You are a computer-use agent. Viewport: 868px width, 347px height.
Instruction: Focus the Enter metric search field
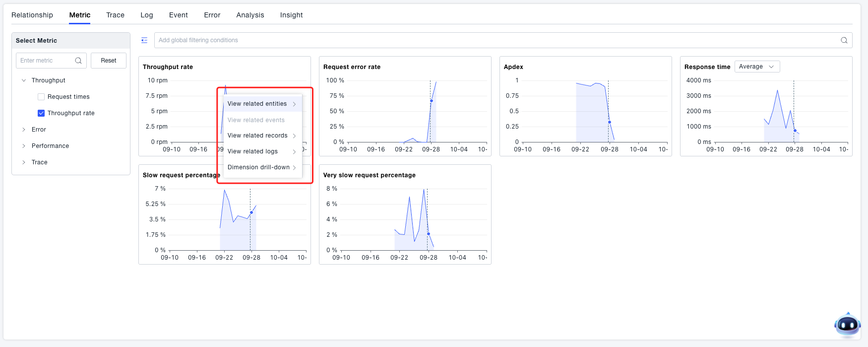click(46, 61)
